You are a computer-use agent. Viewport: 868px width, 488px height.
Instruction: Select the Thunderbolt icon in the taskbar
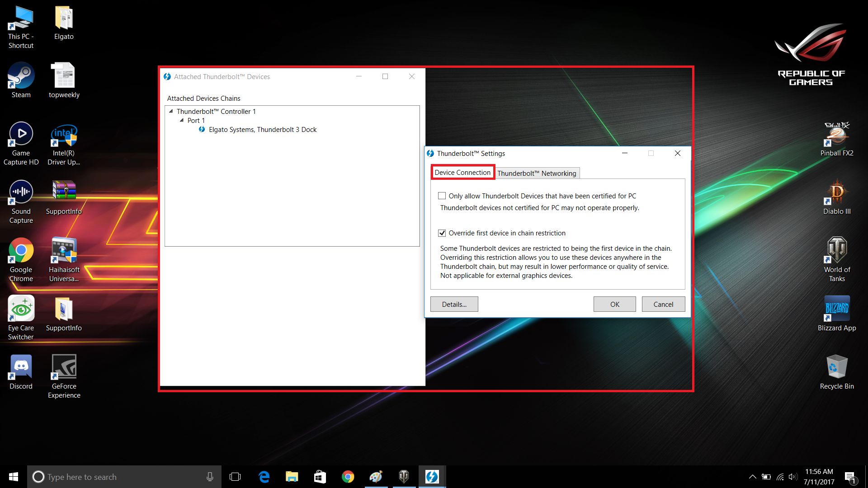click(x=432, y=476)
